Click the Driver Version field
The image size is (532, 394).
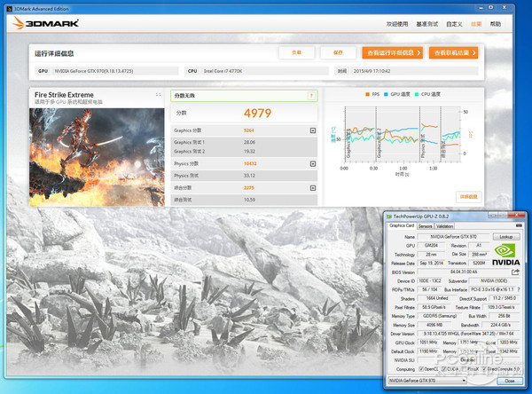tap(468, 334)
